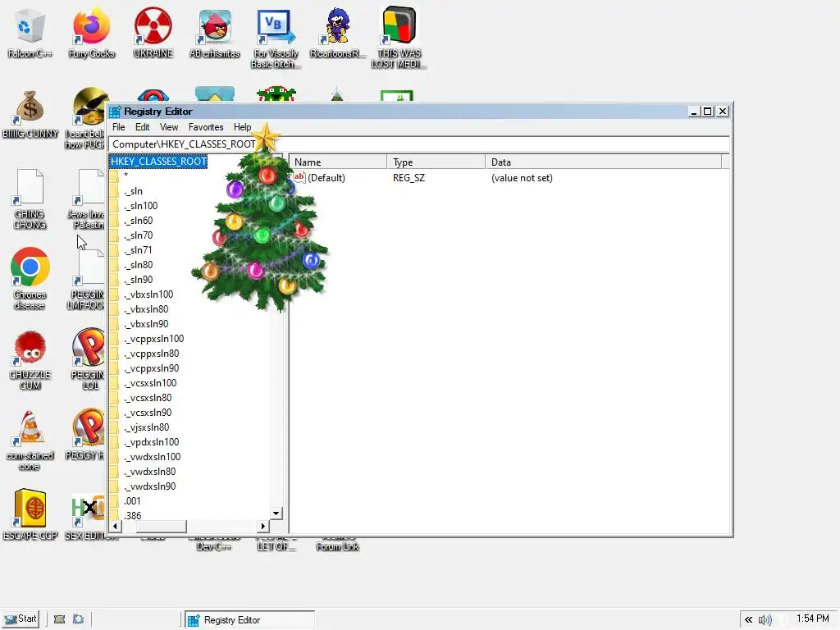
Task: Select the ._vcsxsln80 registry key
Action: coord(148,398)
